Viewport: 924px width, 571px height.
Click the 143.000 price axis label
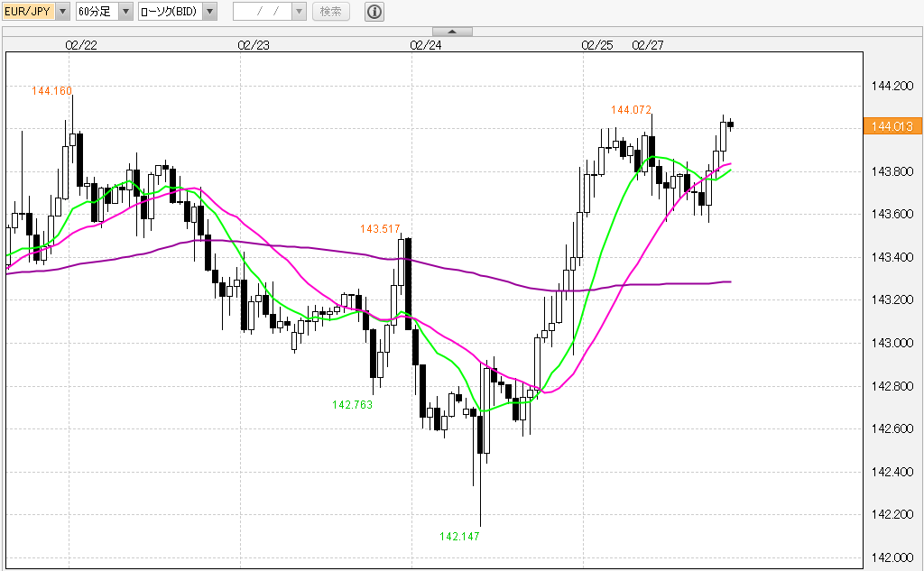[x=892, y=343]
